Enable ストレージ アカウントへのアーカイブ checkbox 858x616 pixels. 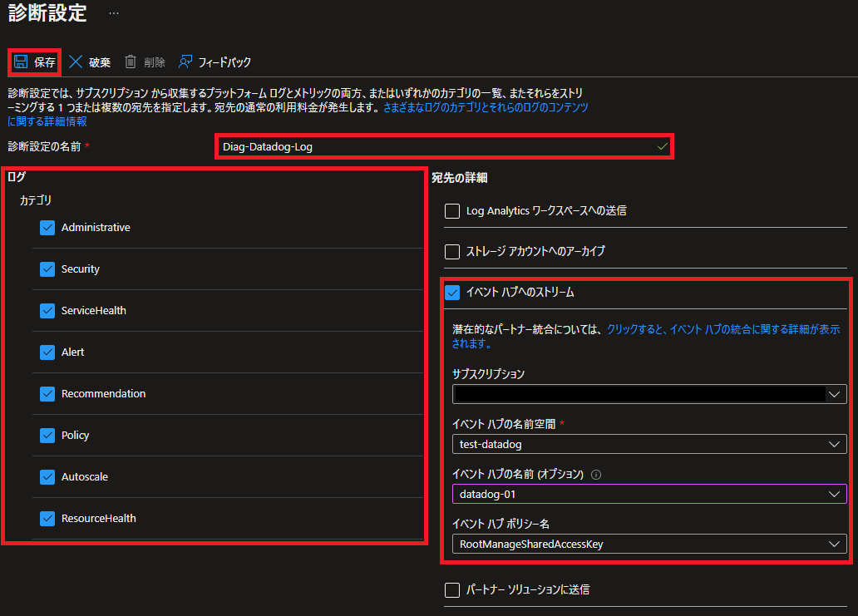[x=452, y=252]
